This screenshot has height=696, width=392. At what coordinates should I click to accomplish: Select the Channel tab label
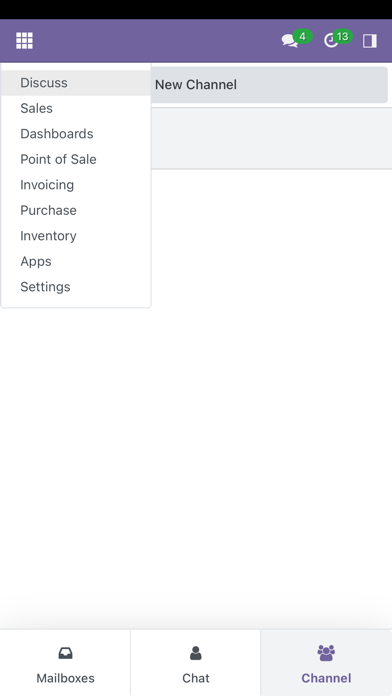[326, 678]
